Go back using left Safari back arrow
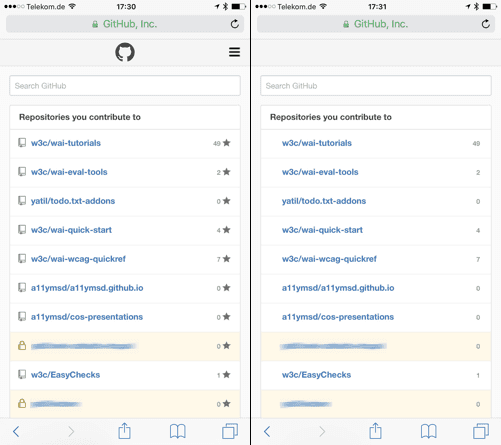Viewport: 501px width, 445px height. [x=16, y=431]
